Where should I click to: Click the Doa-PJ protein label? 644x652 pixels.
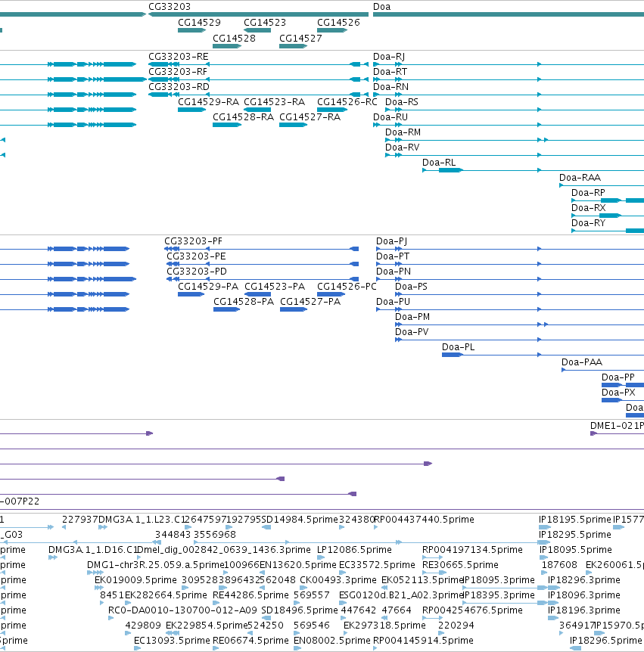point(391,241)
